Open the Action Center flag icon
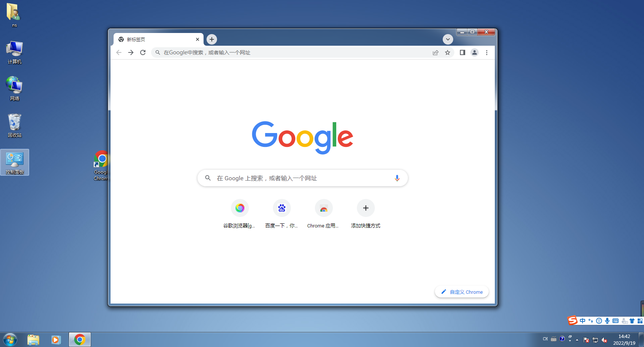This screenshot has height=347, width=644. pyautogui.click(x=586, y=340)
